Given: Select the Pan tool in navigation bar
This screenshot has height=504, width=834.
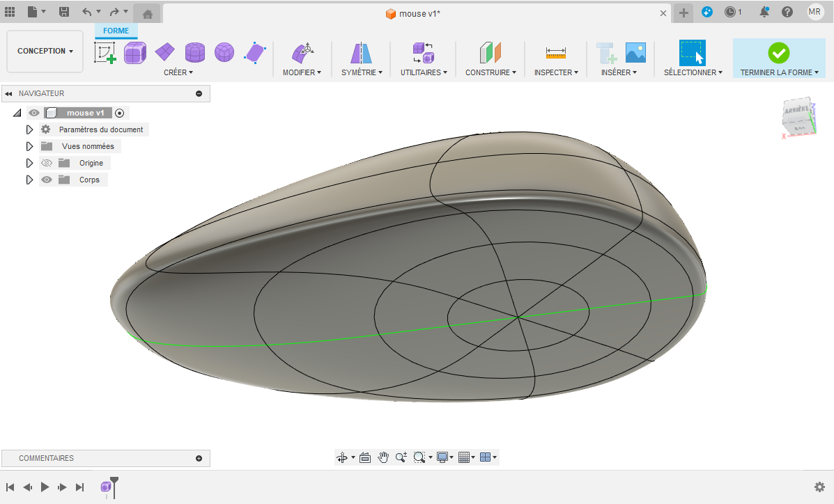Looking at the screenshot, I should (383, 457).
